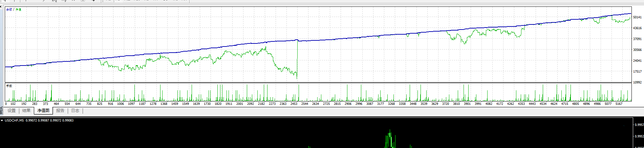The width and height of the screenshot is (644, 148).
Task: Click the 手数 volume panel label
Action: coord(9,86)
